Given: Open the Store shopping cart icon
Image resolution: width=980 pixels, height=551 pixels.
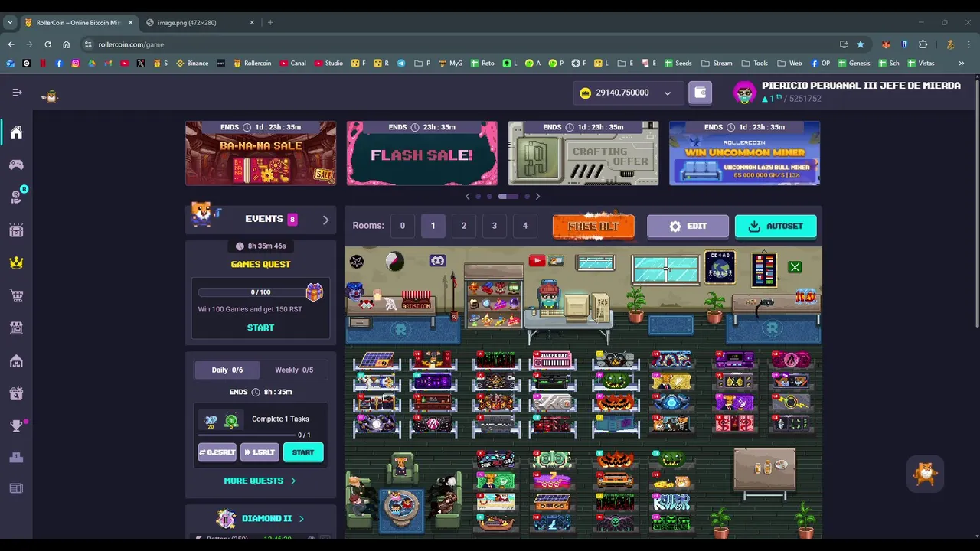Looking at the screenshot, I should pos(16,295).
